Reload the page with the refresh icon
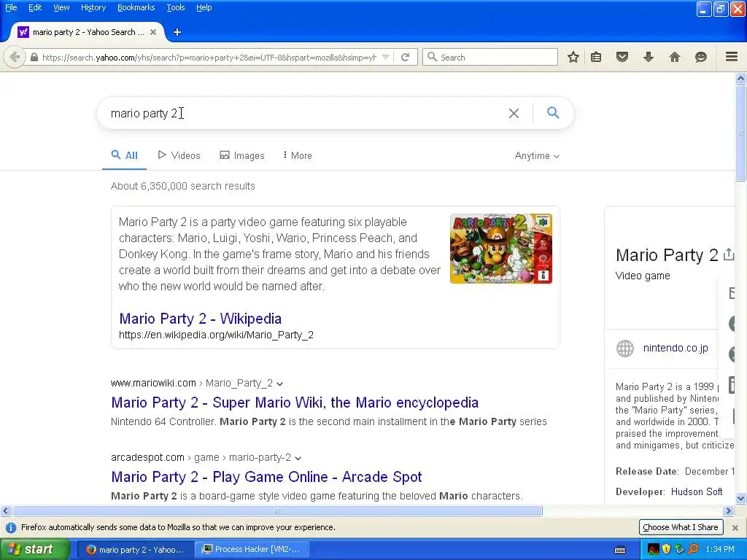The image size is (747, 560). pyautogui.click(x=406, y=57)
